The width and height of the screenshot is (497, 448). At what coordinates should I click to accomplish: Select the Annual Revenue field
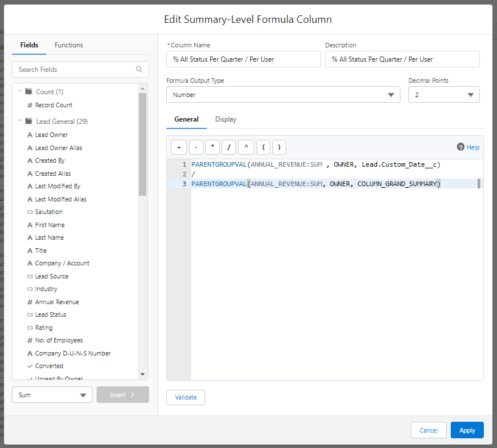tap(57, 302)
